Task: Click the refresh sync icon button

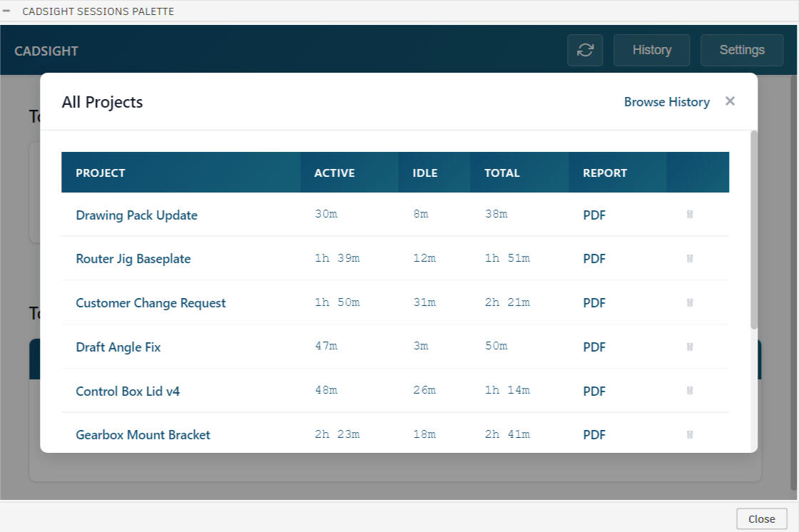Action: click(585, 51)
